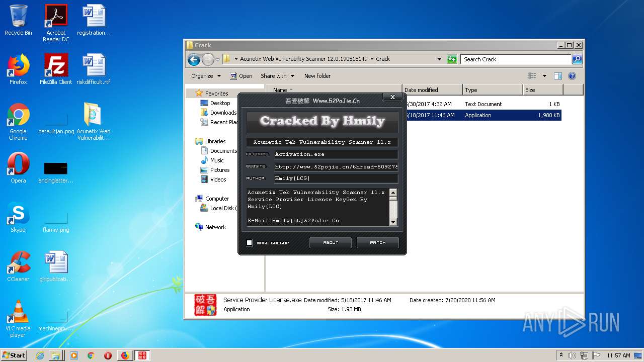Viewport: 644px width, 362px height.
Task: Click the volume icon in system tray
Action: click(572, 355)
